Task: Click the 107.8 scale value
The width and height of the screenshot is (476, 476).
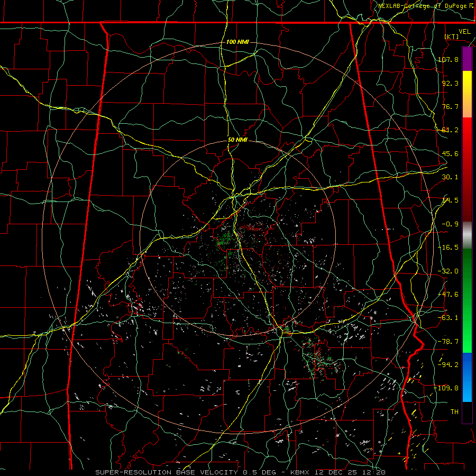Action: [448, 59]
